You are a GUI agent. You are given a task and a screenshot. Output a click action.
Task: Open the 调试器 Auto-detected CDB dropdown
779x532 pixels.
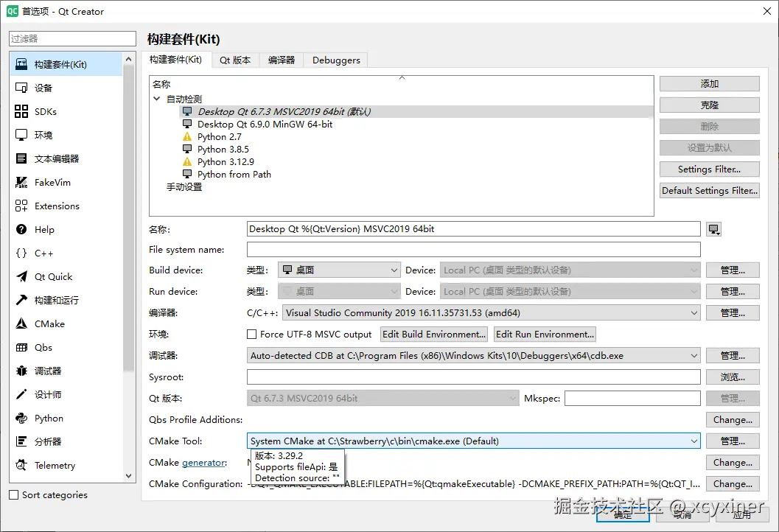(473, 356)
